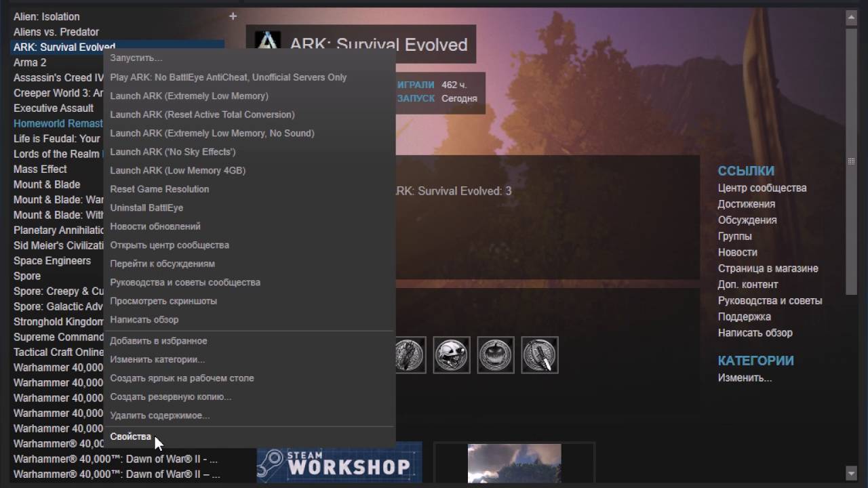
Task: Select Mount & Blade first entry
Action: [x=47, y=184]
